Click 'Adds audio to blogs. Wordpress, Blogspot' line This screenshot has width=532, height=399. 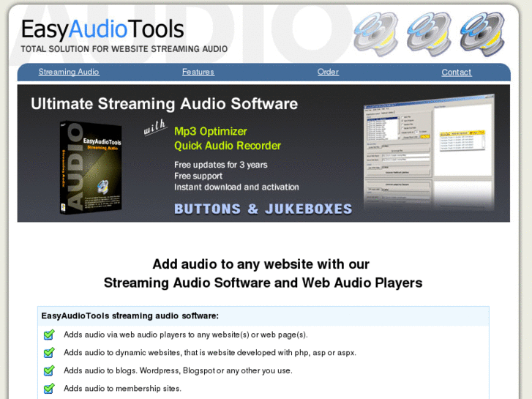[178, 370]
